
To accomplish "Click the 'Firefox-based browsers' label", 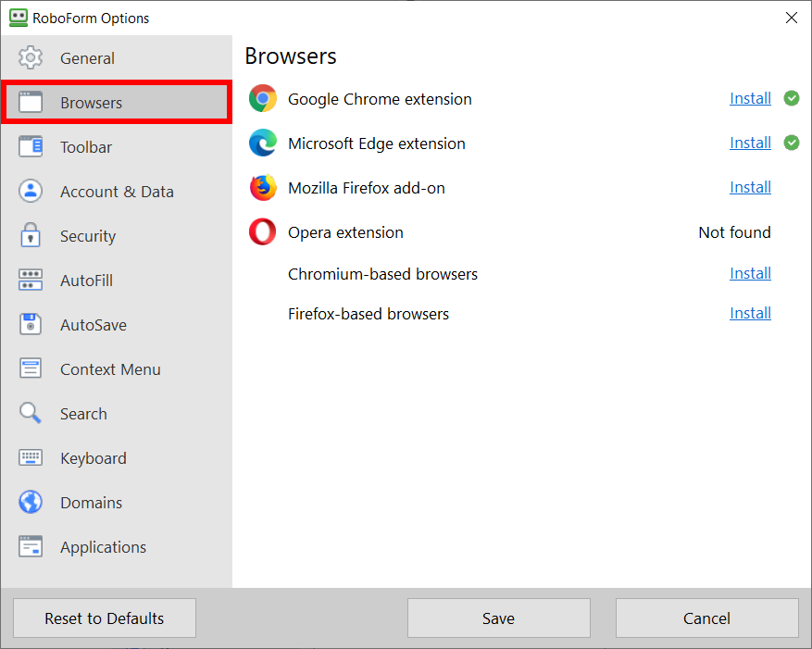I will click(369, 313).
